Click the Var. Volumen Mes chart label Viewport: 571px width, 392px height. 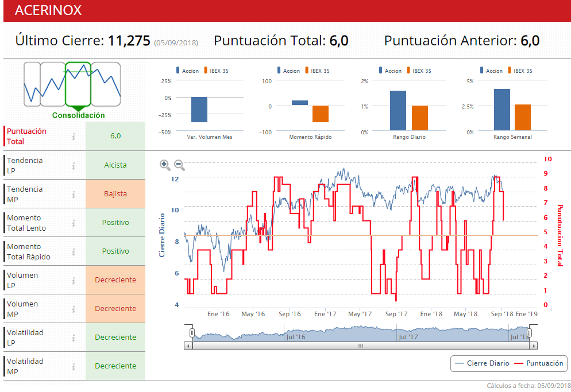[210, 137]
